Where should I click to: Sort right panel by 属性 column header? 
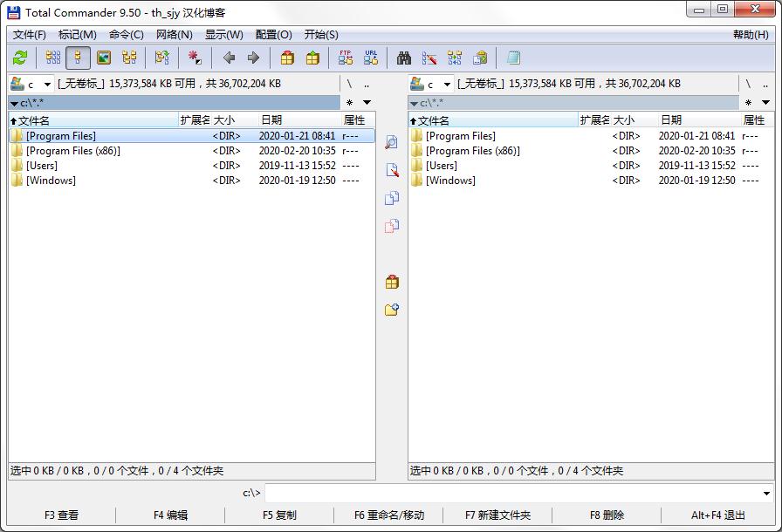757,120
